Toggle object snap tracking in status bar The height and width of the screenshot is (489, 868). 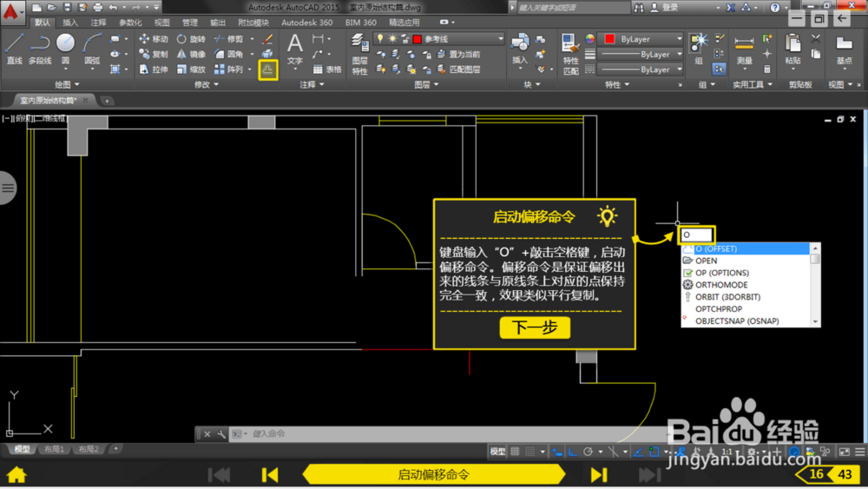(x=638, y=452)
